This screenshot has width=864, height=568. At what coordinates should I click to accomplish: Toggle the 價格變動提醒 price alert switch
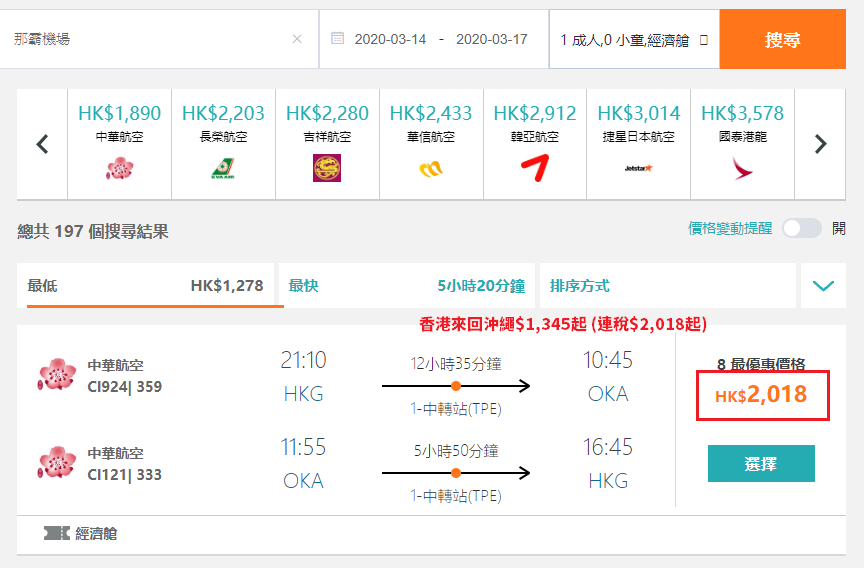802,228
